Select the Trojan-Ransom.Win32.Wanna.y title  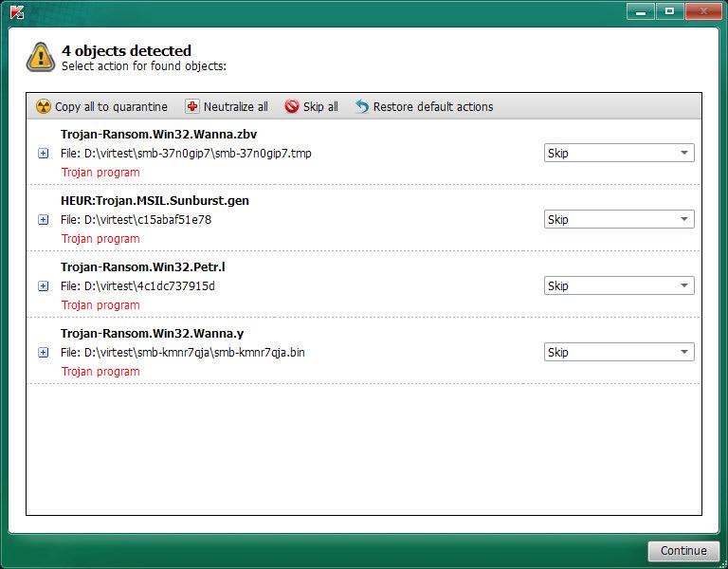[153, 334]
